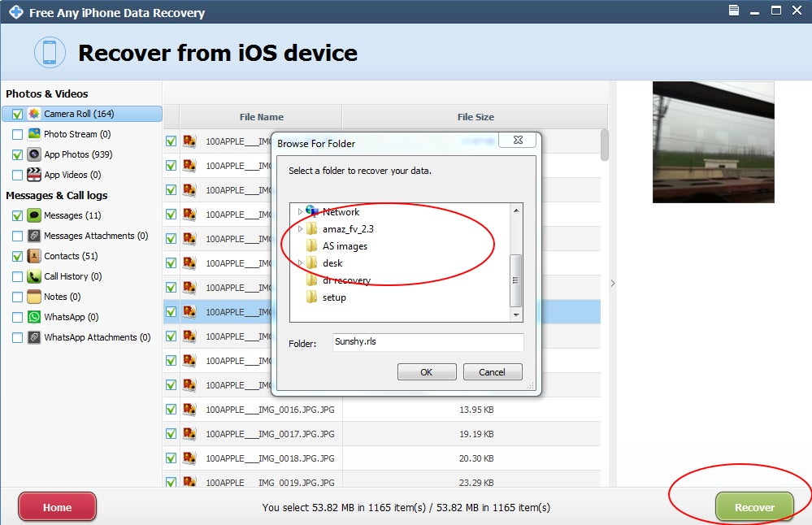Click the WhatsApp Attachments icon

(x=34, y=337)
